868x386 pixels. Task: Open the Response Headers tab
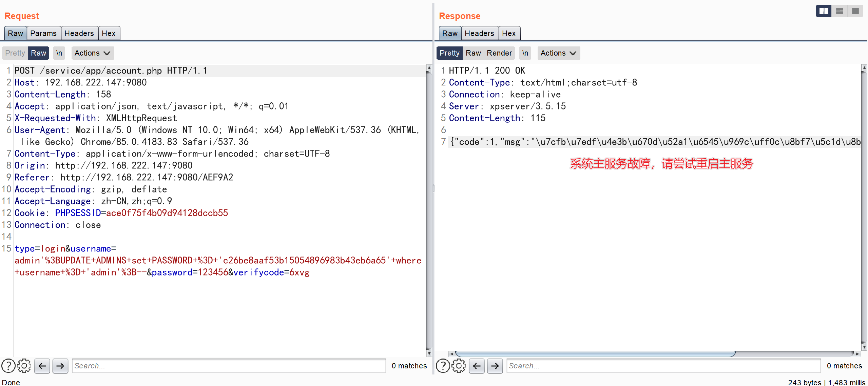479,33
